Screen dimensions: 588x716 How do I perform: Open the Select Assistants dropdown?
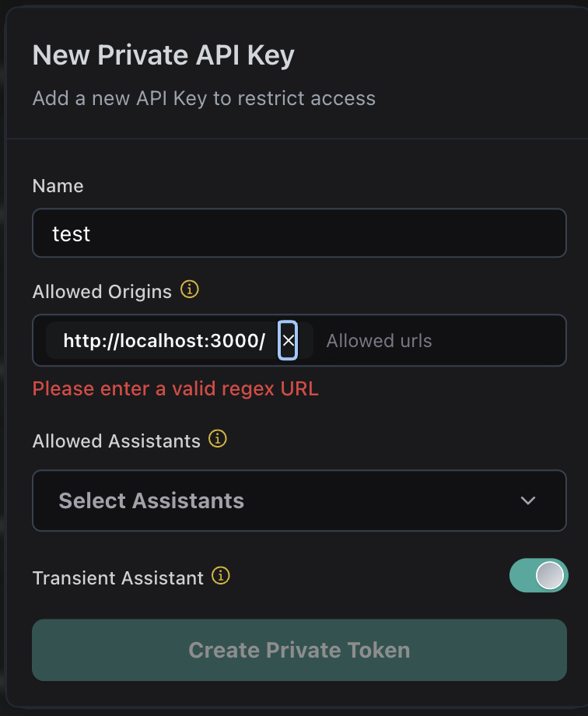[299, 500]
